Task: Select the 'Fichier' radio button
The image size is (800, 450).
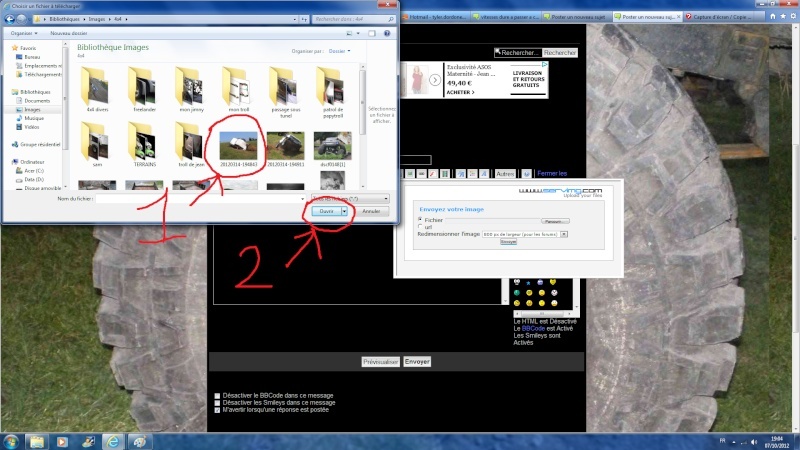Action: tap(420, 220)
